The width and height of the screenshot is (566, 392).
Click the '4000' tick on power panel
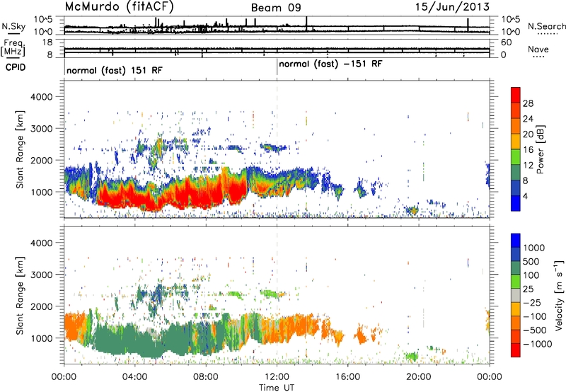41,97
